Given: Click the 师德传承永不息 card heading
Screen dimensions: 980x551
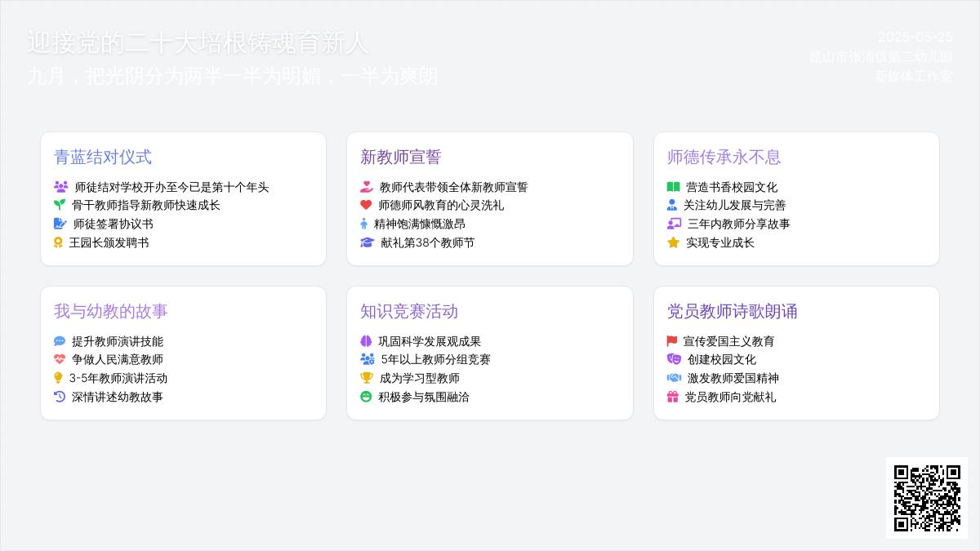Looking at the screenshot, I should [x=724, y=157].
